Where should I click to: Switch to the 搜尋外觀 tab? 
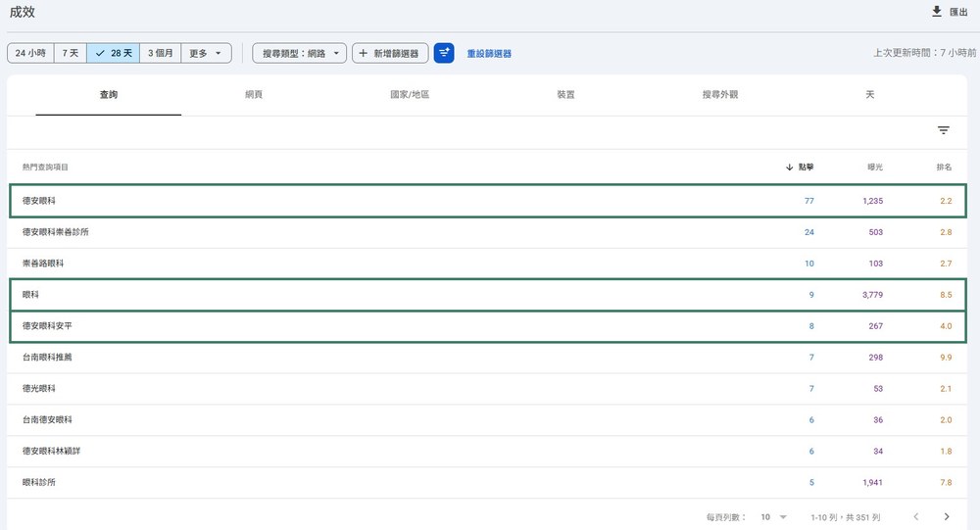(720, 94)
